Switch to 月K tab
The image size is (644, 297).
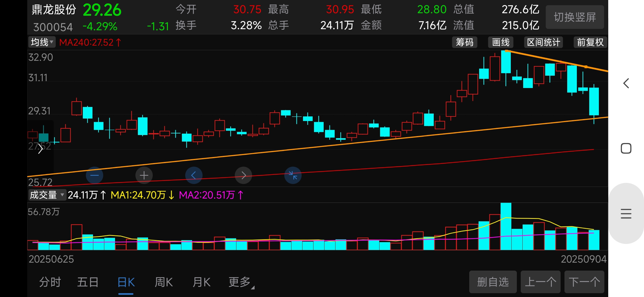pyautogui.click(x=201, y=282)
